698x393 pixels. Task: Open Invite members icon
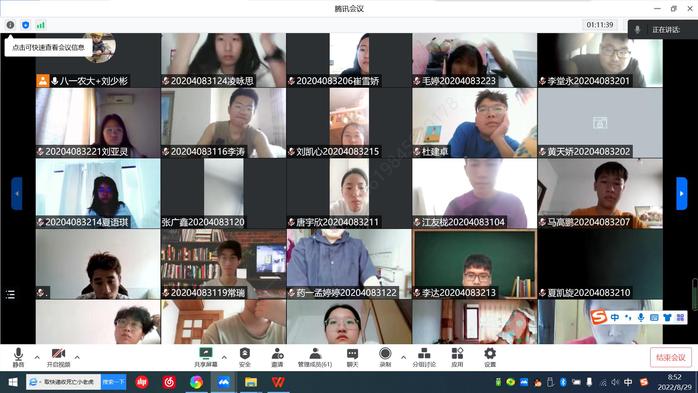tap(277, 357)
